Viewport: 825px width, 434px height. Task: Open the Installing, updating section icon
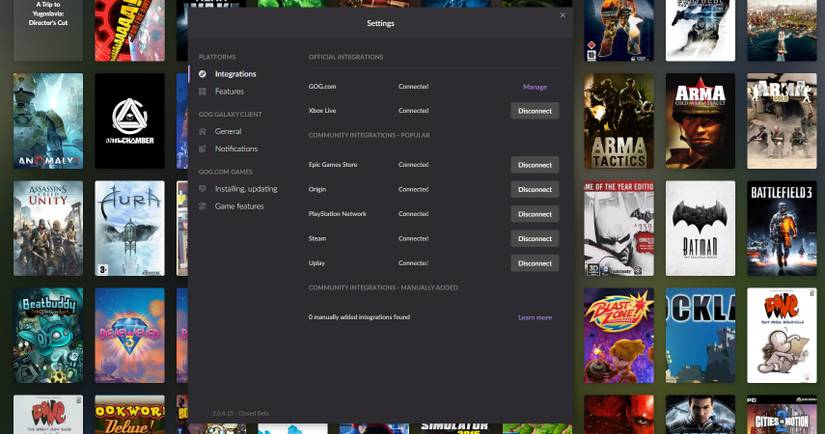pos(203,189)
